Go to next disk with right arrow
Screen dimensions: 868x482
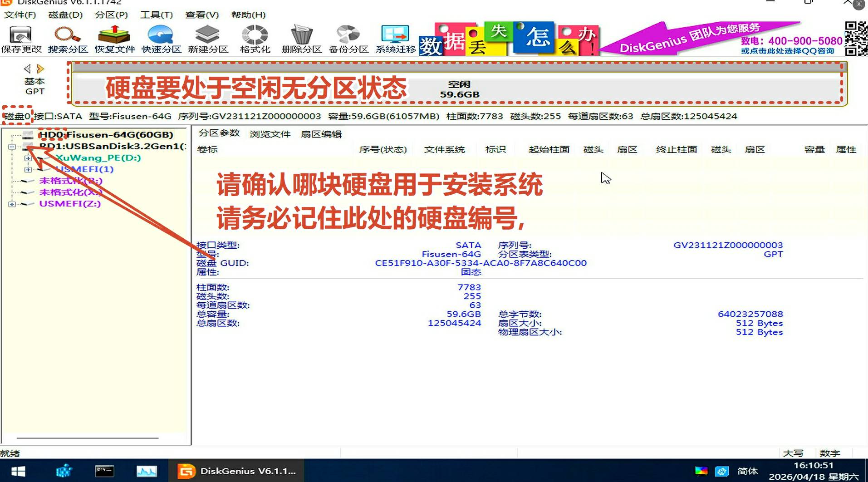coord(41,69)
